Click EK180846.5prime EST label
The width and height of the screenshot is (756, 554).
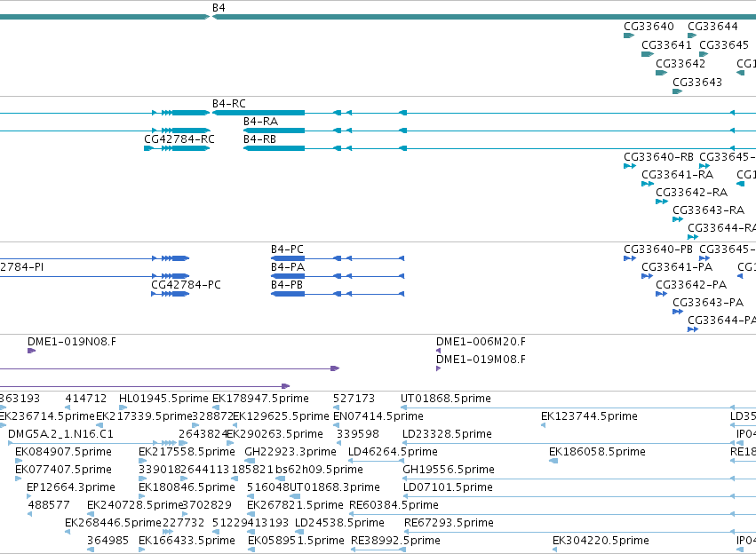[x=187, y=488]
